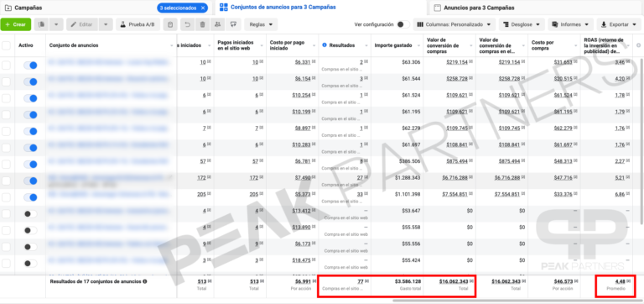Activate the ad set with $53.647 spent
The height and width of the screenshot is (304, 644).
(x=30, y=214)
